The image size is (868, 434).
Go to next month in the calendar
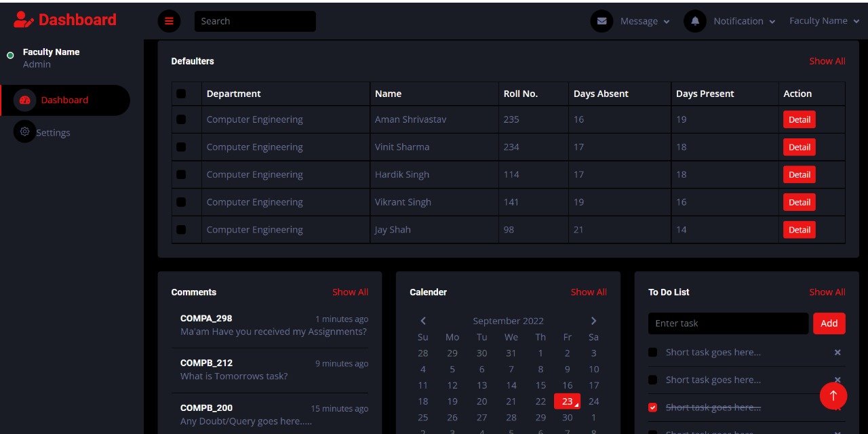[x=593, y=321]
